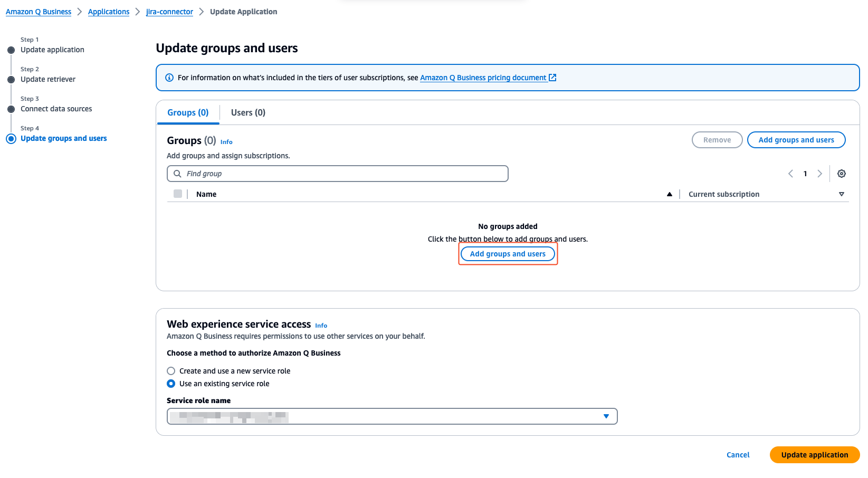Click inside the Find group search field
This screenshot has width=868, height=478.
[x=338, y=173]
